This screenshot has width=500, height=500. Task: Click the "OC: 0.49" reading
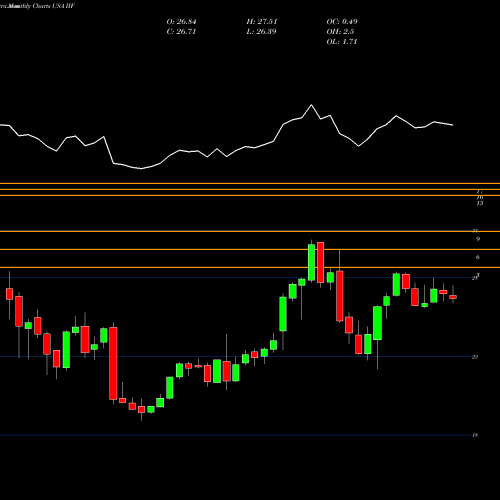[342, 22]
